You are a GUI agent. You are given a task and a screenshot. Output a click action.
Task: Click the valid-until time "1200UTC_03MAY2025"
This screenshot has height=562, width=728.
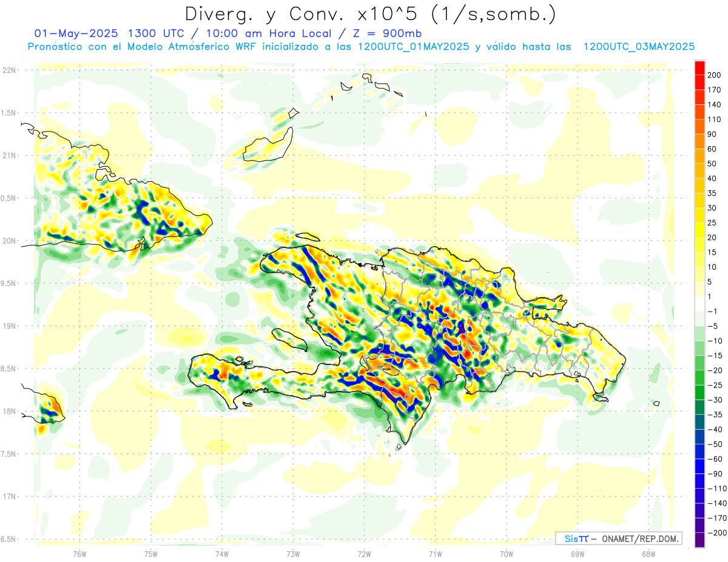click(639, 47)
